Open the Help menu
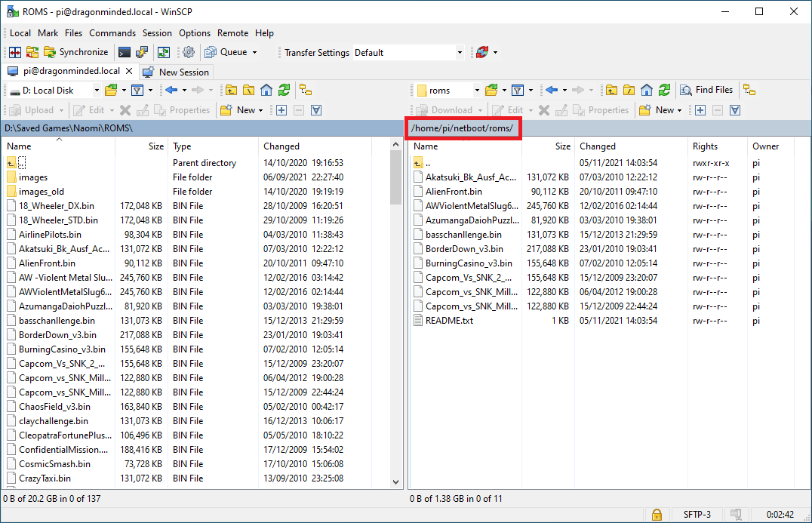 tap(264, 33)
